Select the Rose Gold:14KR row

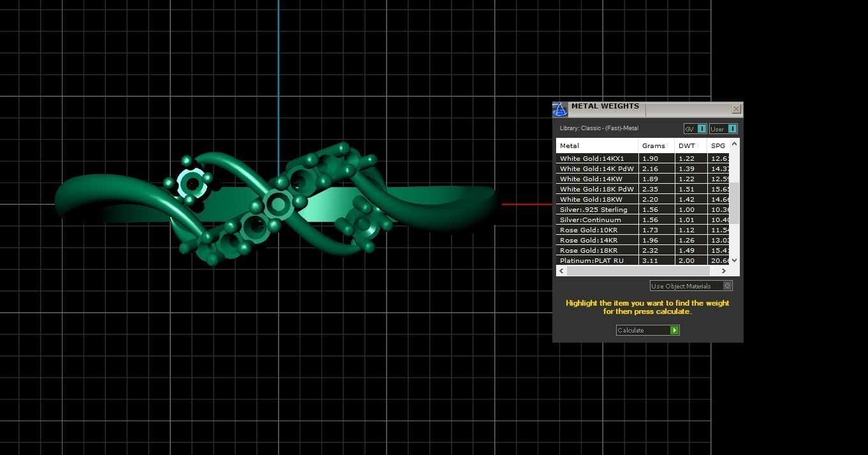click(643, 240)
